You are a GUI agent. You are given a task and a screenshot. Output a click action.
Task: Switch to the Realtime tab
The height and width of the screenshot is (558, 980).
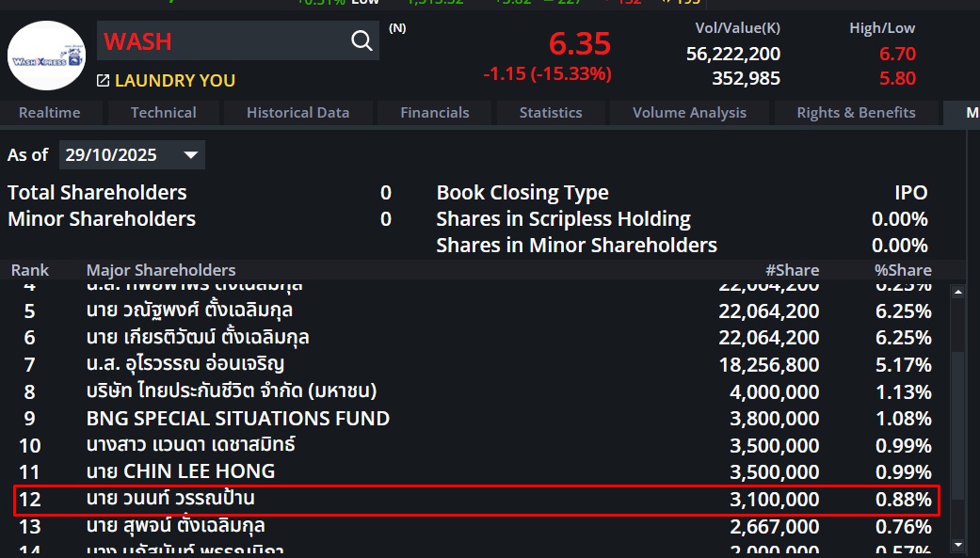pyautogui.click(x=49, y=113)
